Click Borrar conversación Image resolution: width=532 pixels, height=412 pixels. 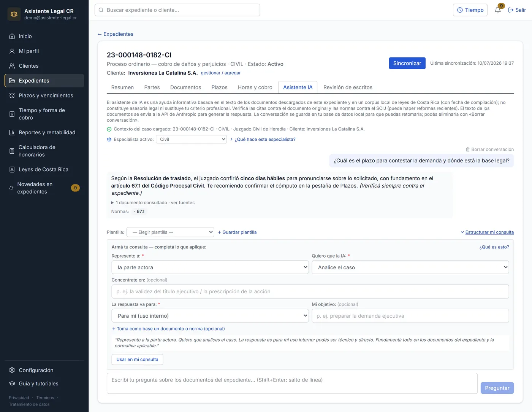click(490, 150)
